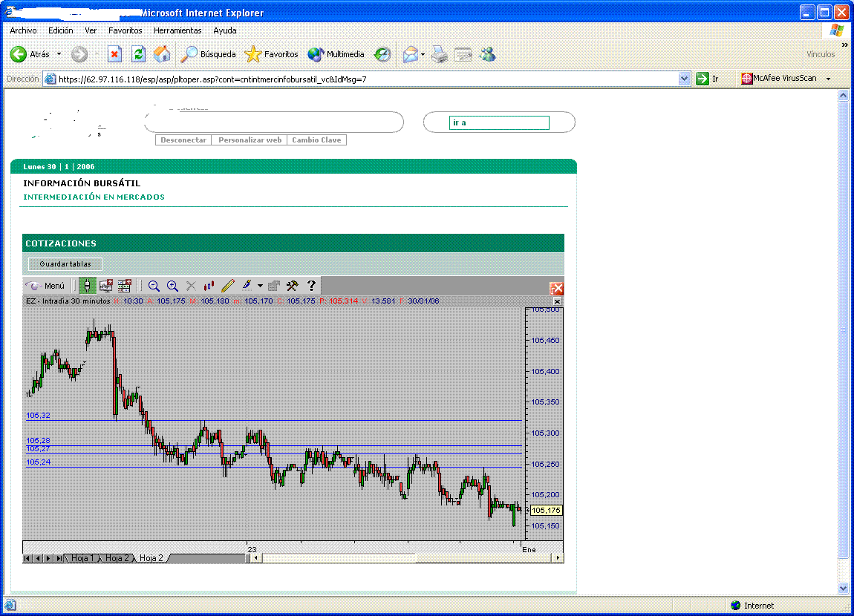Click the Guardar tablas button

[65, 264]
